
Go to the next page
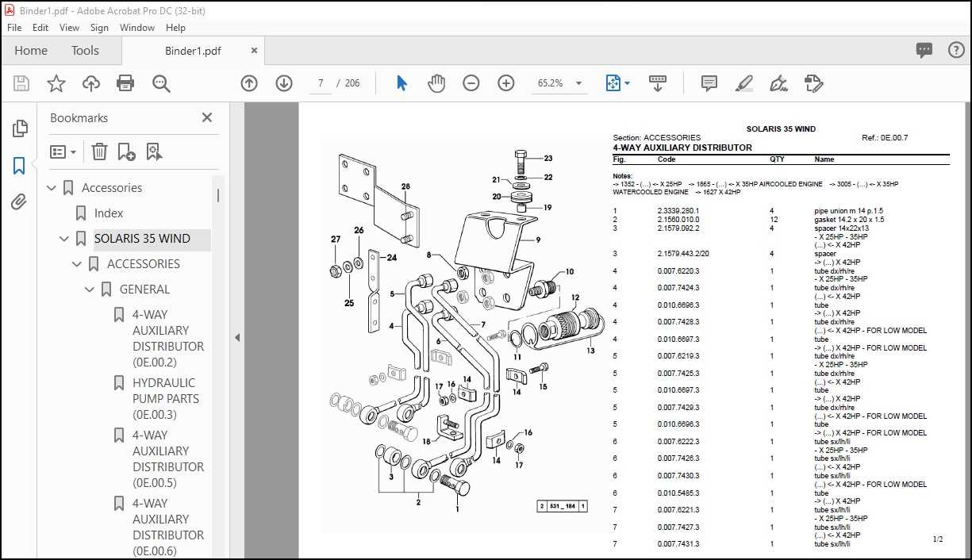pyautogui.click(x=284, y=83)
